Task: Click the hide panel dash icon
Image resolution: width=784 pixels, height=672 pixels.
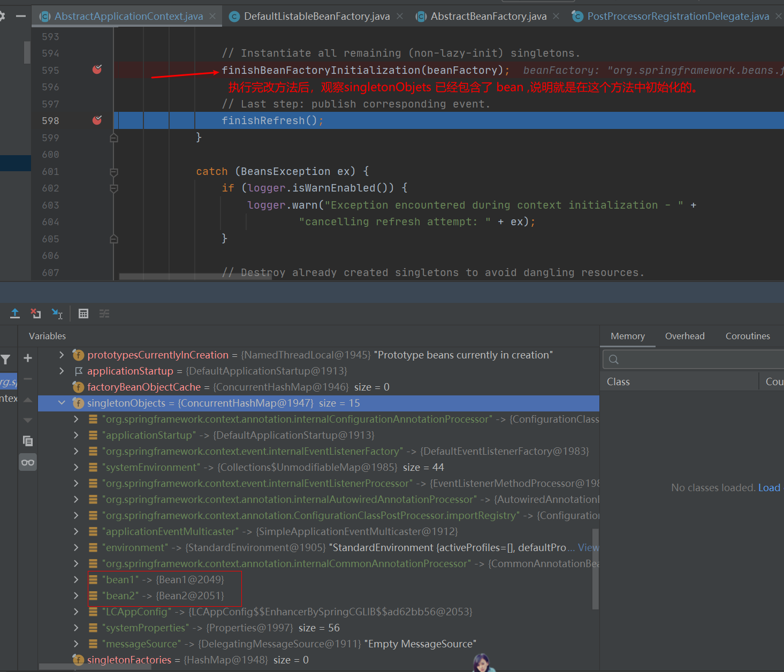Action: [21, 16]
